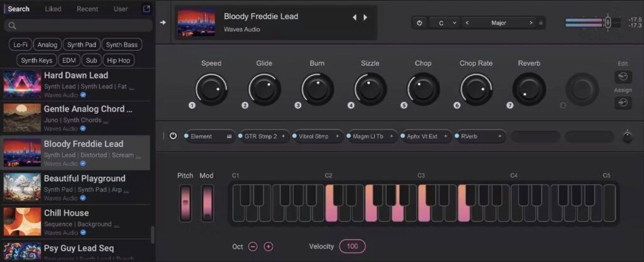644x262 pixels.
Task: Click the small chain output knob
Action: (627, 137)
